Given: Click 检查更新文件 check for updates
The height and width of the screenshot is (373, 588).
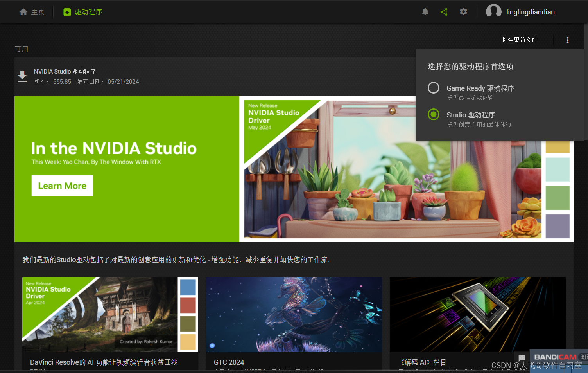Looking at the screenshot, I should tap(520, 40).
